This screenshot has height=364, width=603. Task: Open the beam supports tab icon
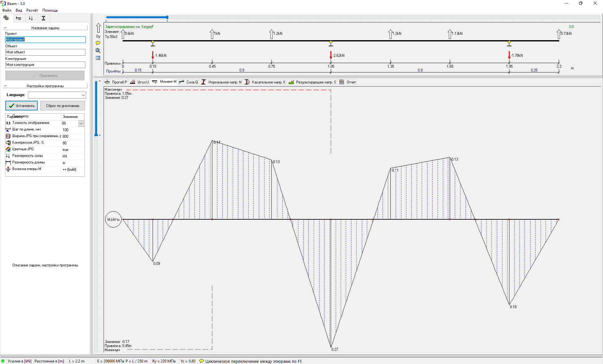point(19,18)
